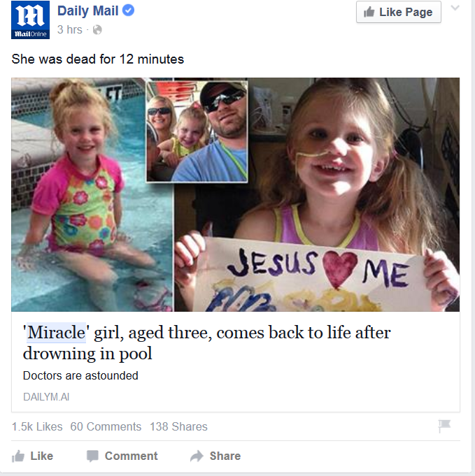Screen dimensions: 475x476
Task: Click the blue verified badge
Action: pos(128,10)
